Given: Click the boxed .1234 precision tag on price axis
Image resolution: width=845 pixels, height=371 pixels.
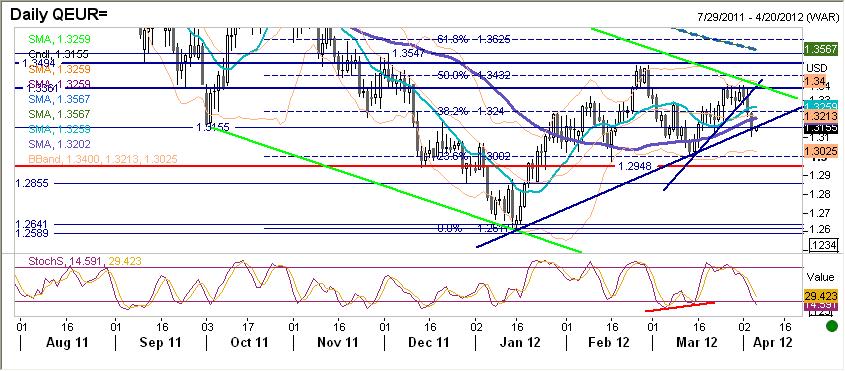Looking at the screenshot, I should click(824, 245).
